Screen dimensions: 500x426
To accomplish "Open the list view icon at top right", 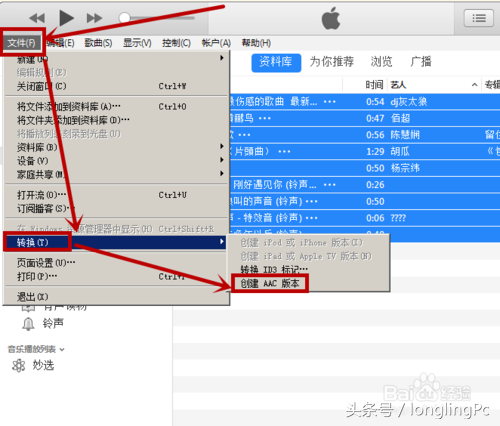I will point(479,18).
